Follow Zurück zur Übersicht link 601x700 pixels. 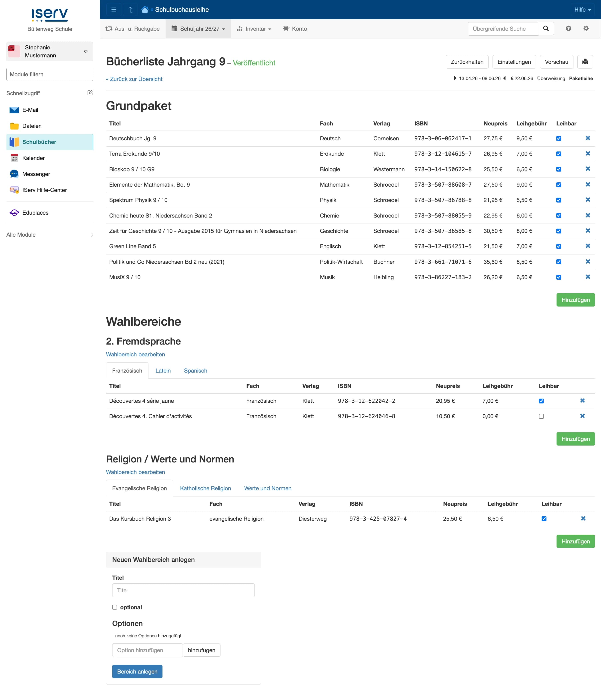point(134,79)
